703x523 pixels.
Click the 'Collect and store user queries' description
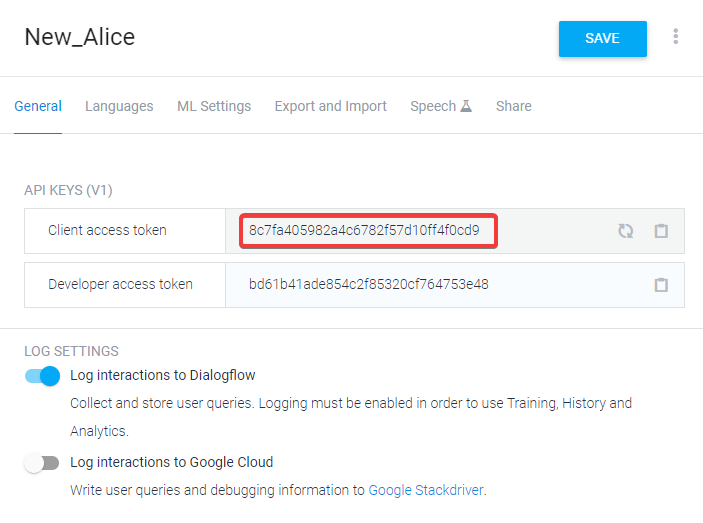(x=351, y=417)
